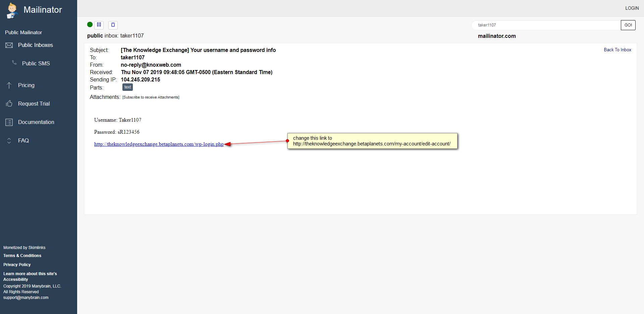Delete the email with the trash icon
This screenshot has height=314, width=644.
(113, 25)
